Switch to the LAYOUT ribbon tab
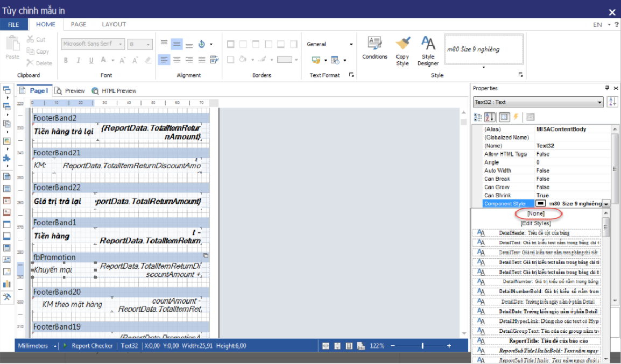621x364 pixels. pos(114,24)
